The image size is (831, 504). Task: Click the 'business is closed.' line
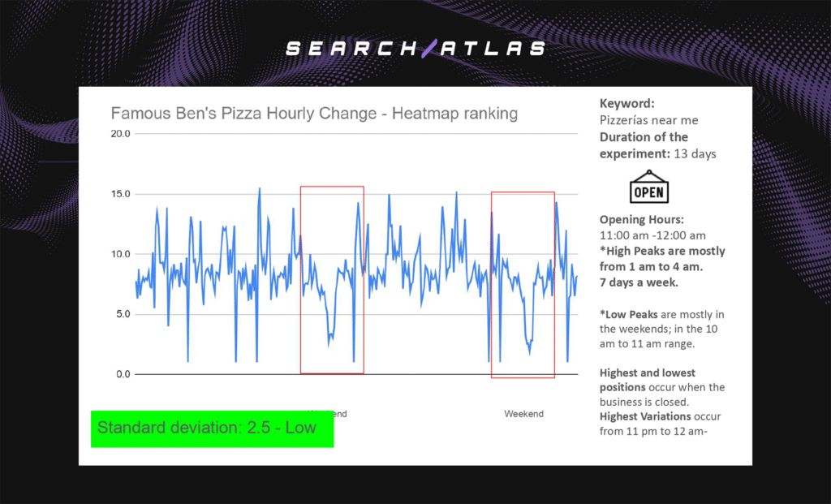click(644, 403)
